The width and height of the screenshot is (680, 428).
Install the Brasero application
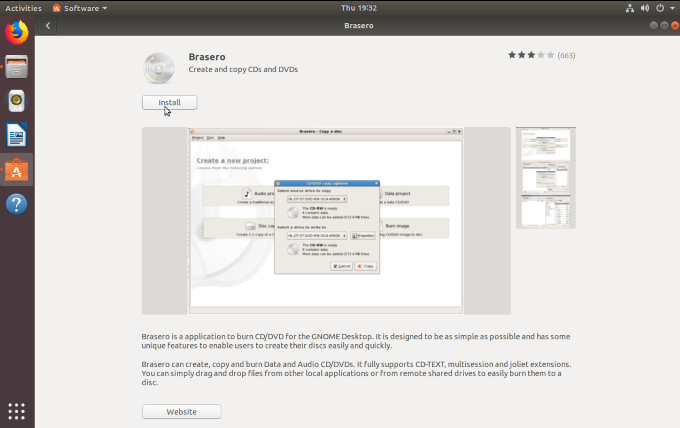[x=170, y=102]
